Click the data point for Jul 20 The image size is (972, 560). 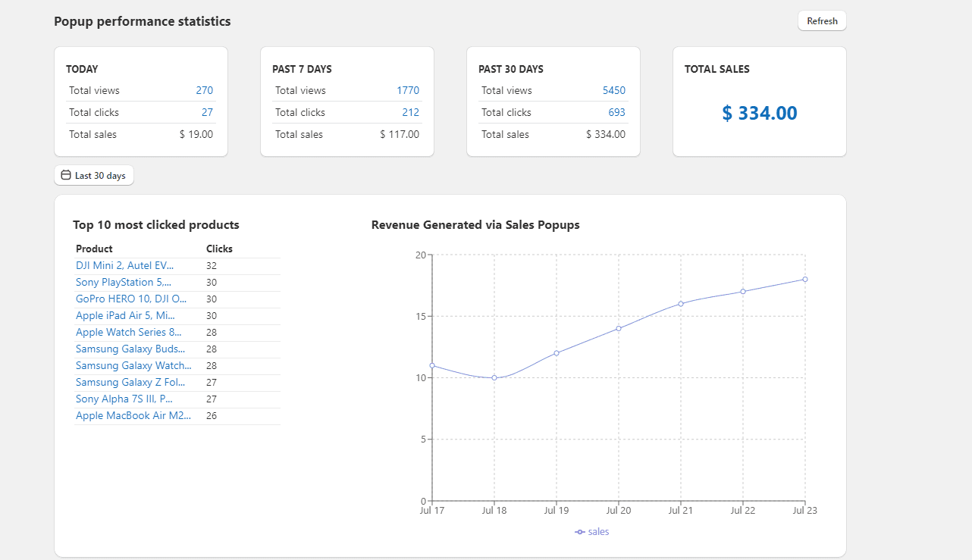coord(619,329)
